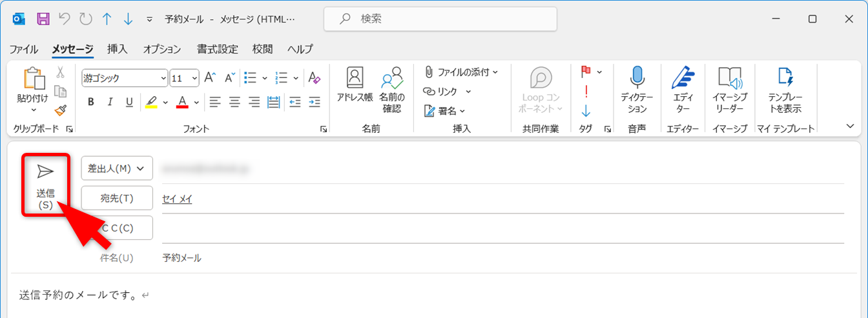Screen dimensions: 868x318
Task: Toggle bold formatting
Action: point(91,102)
